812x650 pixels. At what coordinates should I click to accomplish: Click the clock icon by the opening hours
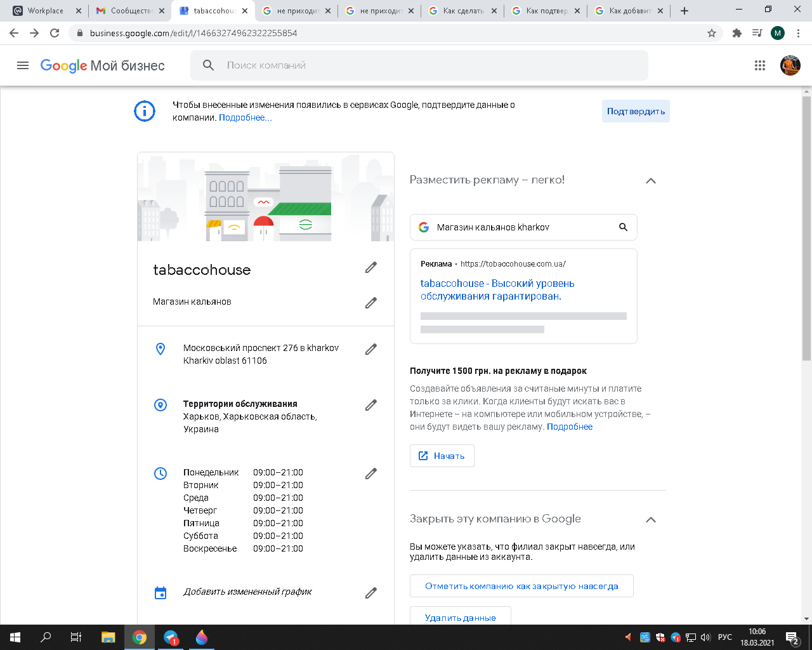[160, 473]
